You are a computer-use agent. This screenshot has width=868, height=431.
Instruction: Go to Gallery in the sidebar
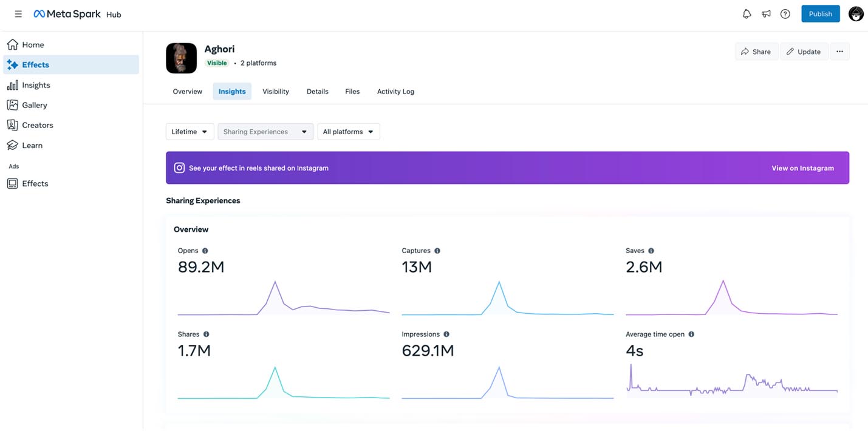35,105
